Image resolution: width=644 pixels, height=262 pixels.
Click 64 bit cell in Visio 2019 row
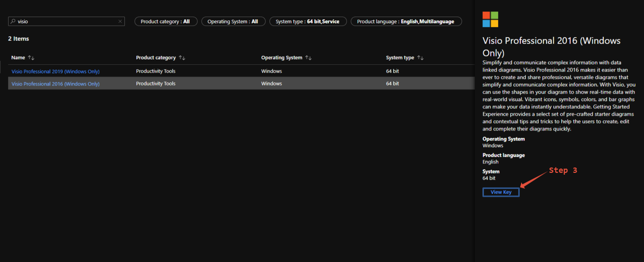click(x=392, y=71)
